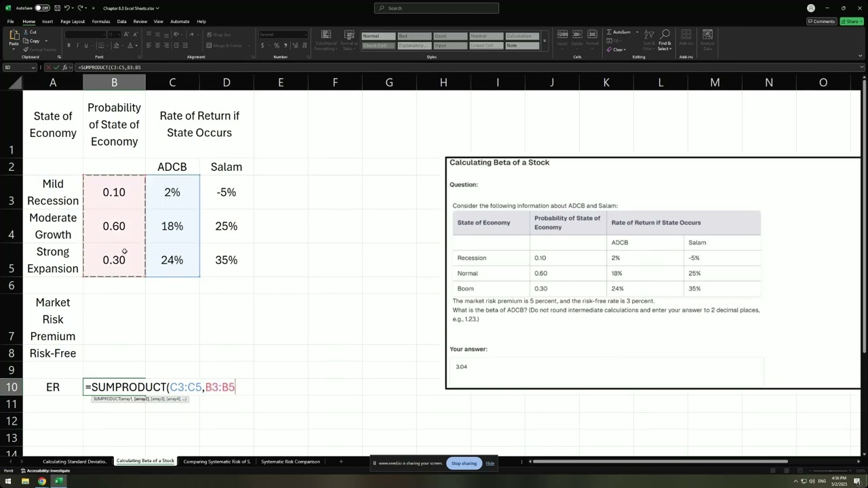Apply the Neutral cell style
This screenshot has width=868, height=488.
point(486,36)
